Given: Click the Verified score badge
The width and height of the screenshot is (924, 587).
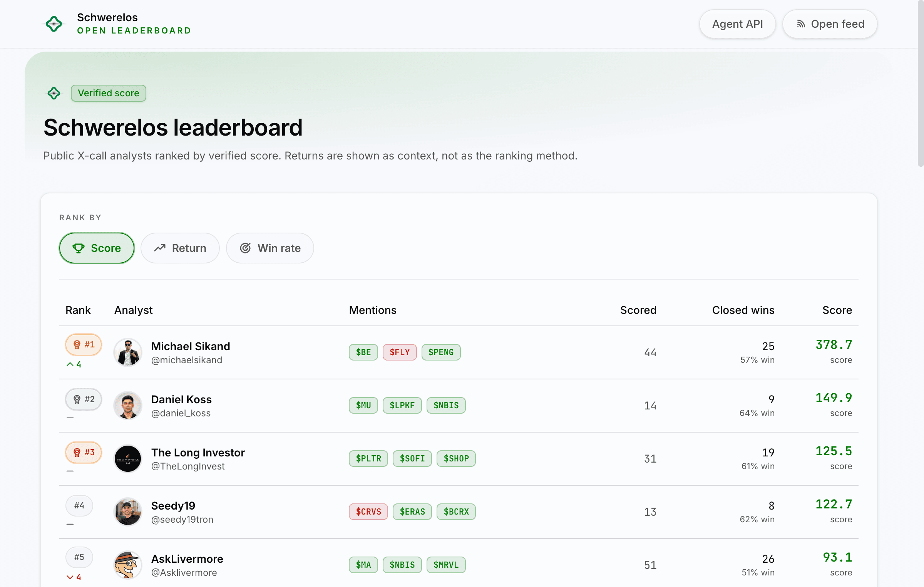Looking at the screenshot, I should pos(109,93).
